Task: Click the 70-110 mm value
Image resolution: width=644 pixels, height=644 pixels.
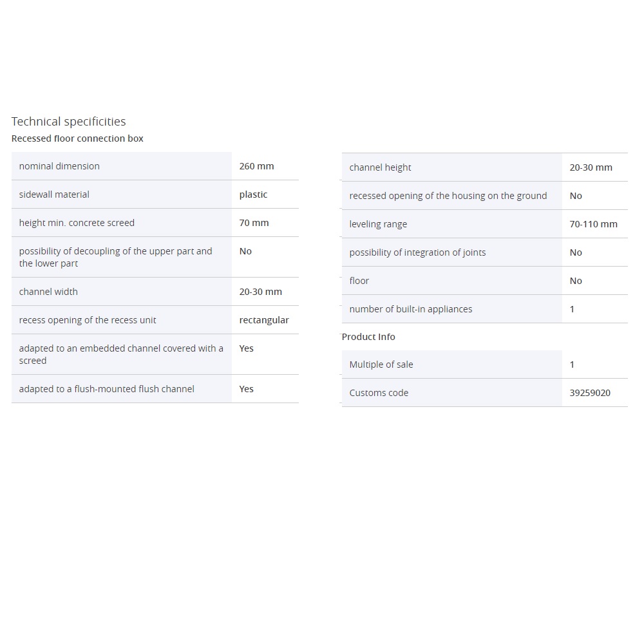Action: [593, 224]
